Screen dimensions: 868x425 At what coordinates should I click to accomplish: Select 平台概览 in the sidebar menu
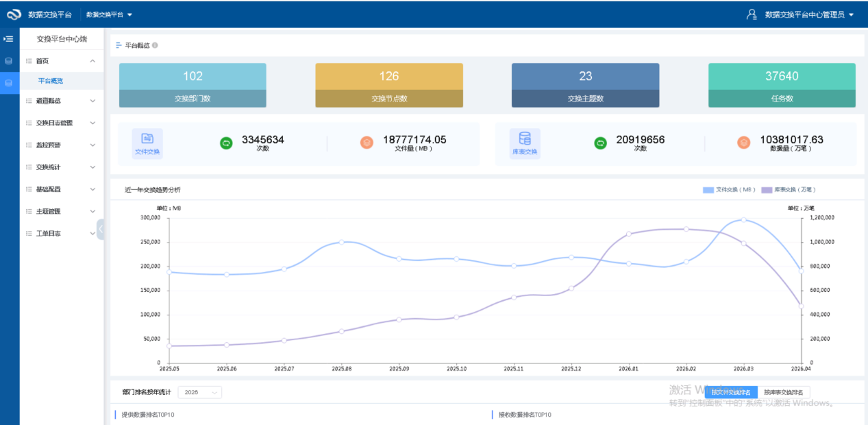51,81
